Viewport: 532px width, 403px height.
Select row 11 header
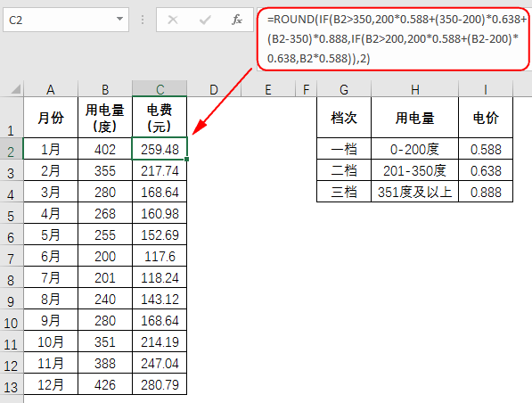pos(12,341)
